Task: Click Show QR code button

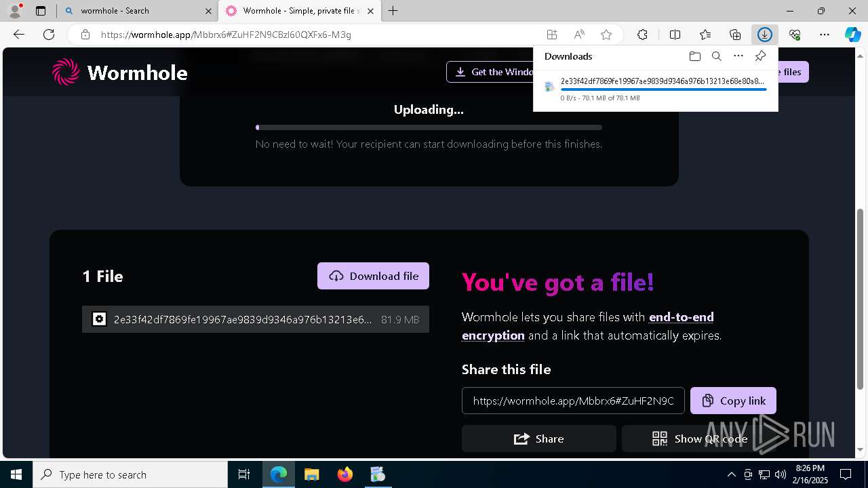Action: point(699,439)
